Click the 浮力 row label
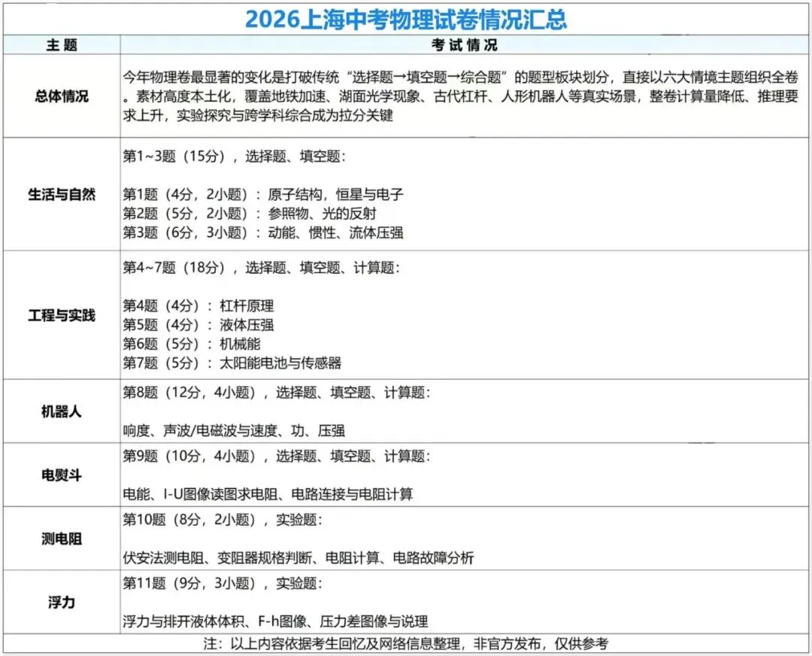Viewport: 812px width, 656px height. click(62, 602)
